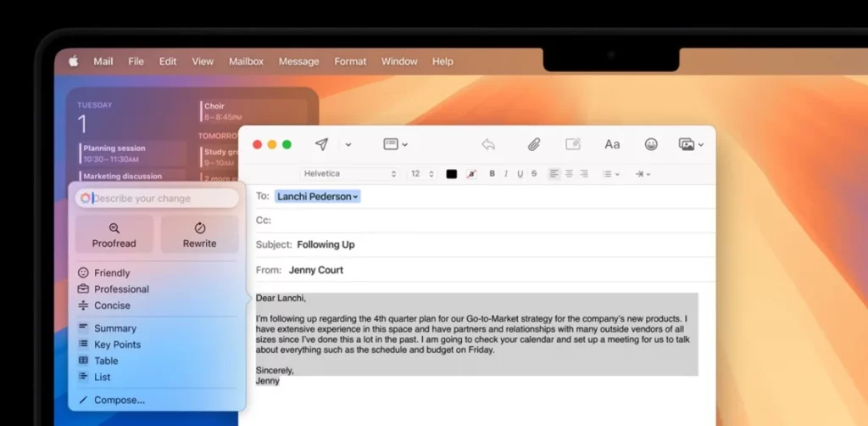Open the indentation dropdown
Viewport: 868px width, 426px height.
coord(643,174)
